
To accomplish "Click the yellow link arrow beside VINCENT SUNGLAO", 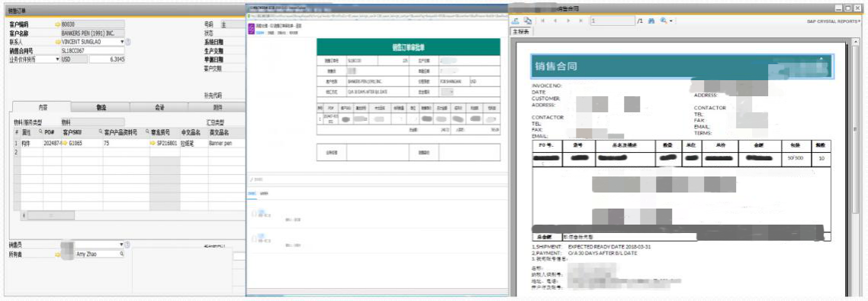I will coord(57,41).
